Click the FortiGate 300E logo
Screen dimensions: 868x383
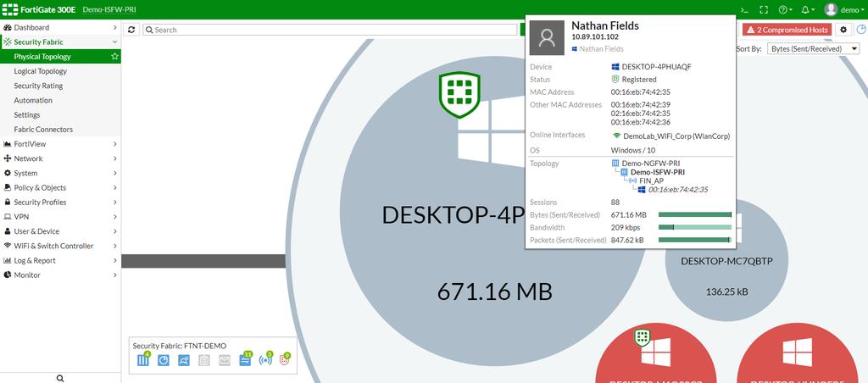(x=38, y=9)
